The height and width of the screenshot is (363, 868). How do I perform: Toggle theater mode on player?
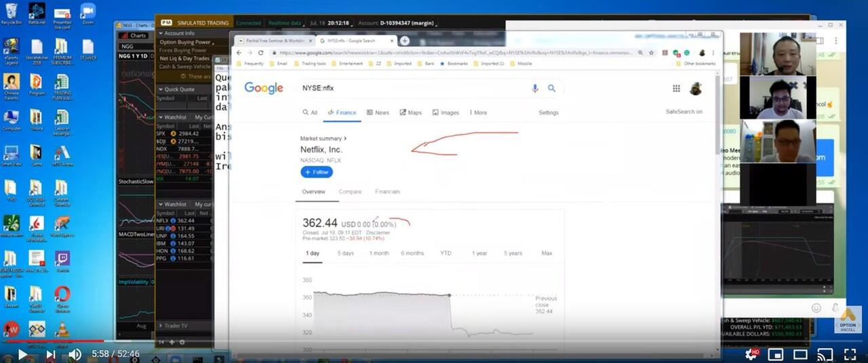pyautogui.click(x=800, y=354)
